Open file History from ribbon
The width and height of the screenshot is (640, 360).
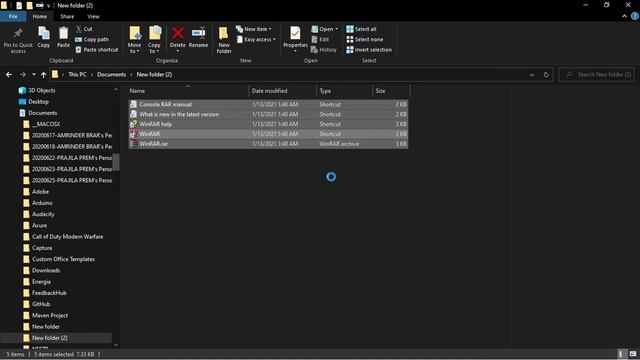coord(324,49)
